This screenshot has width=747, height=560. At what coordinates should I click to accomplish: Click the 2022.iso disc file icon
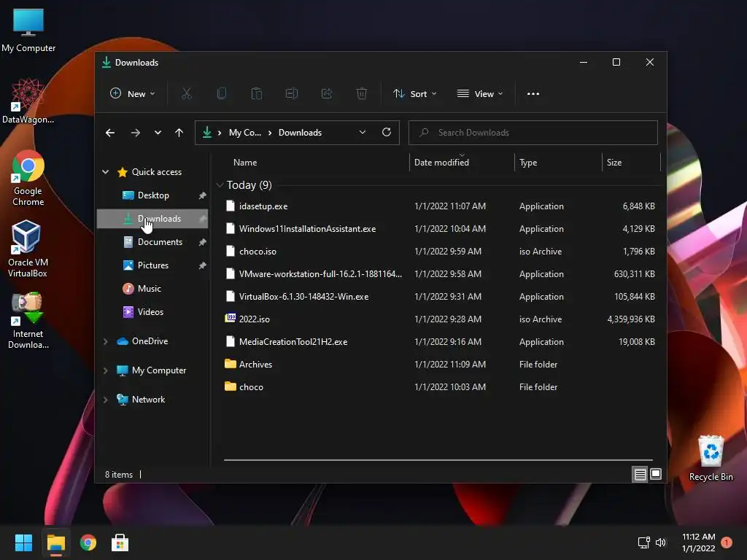[230, 318]
